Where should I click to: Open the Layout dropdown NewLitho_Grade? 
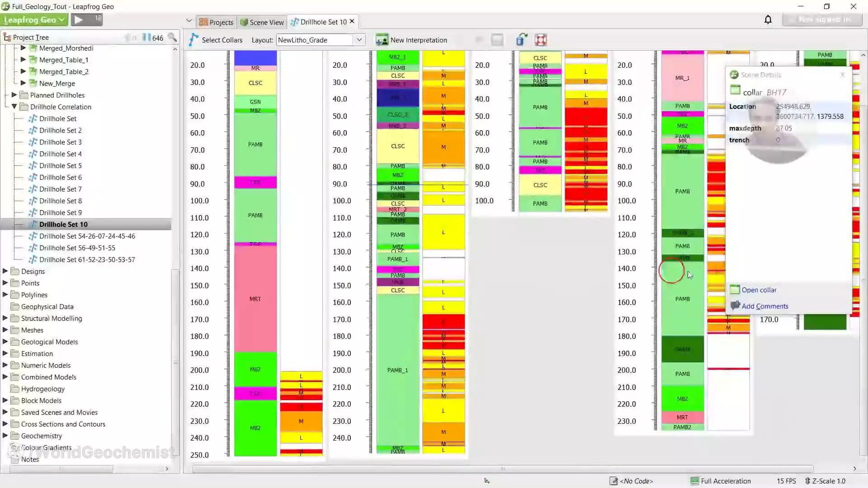pyautogui.click(x=321, y=40)
